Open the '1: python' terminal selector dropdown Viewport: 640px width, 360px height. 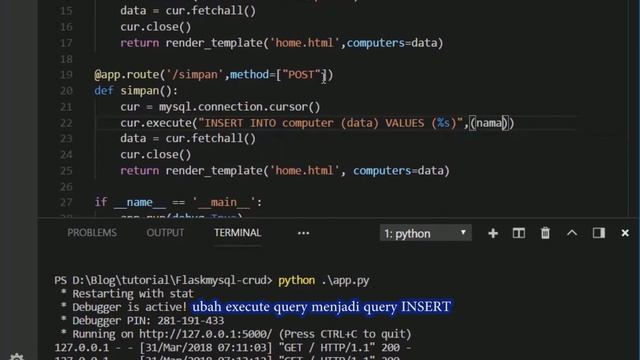tap(426, 233)
